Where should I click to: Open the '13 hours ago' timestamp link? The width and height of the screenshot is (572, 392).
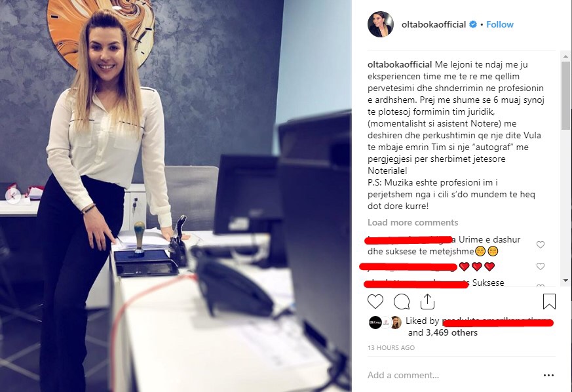pos(391,348)
